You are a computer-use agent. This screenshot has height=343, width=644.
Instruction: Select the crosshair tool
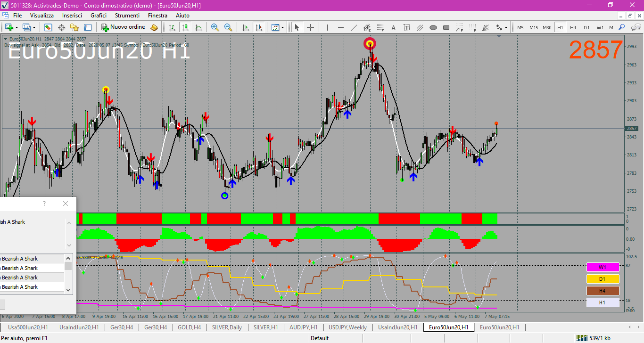click(x=310, y=27)
